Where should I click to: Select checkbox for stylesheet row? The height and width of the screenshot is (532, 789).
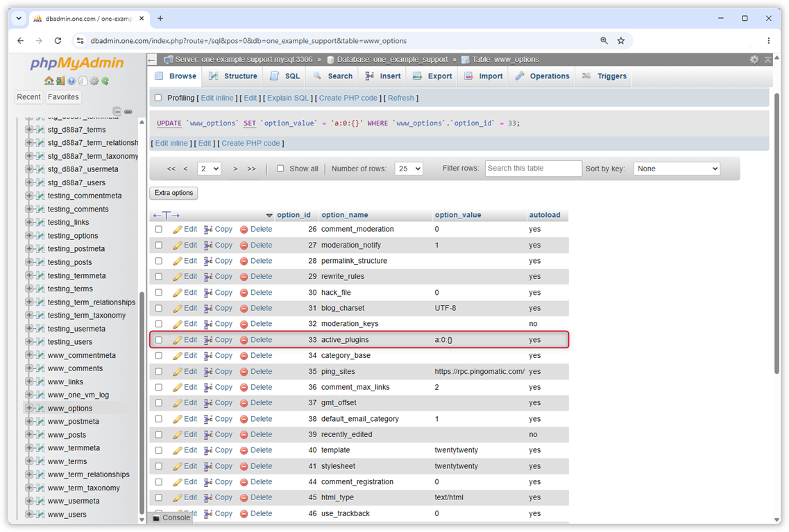pos(158,466)
